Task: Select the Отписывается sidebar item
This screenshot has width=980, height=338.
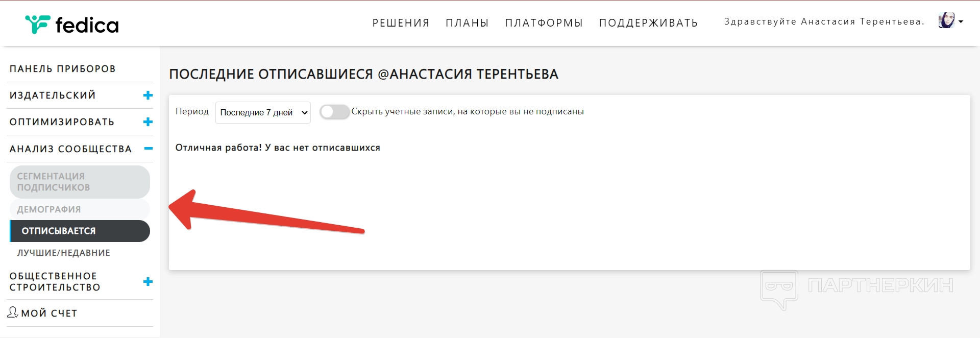Action: pos(80,231)
